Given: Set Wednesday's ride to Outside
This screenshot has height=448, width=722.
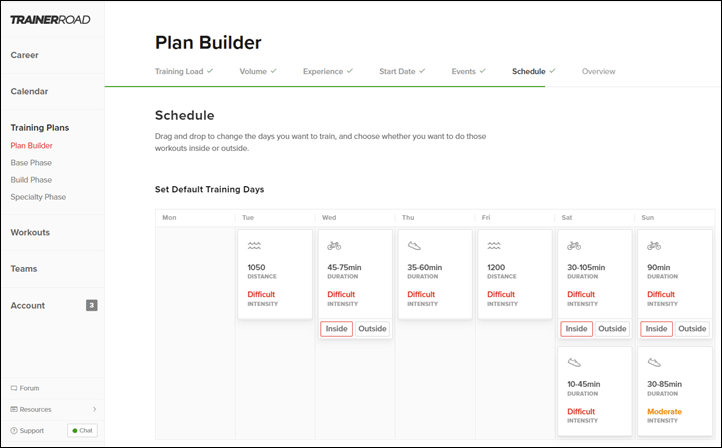Looking at the screenshot, I should tap(372, 329).
